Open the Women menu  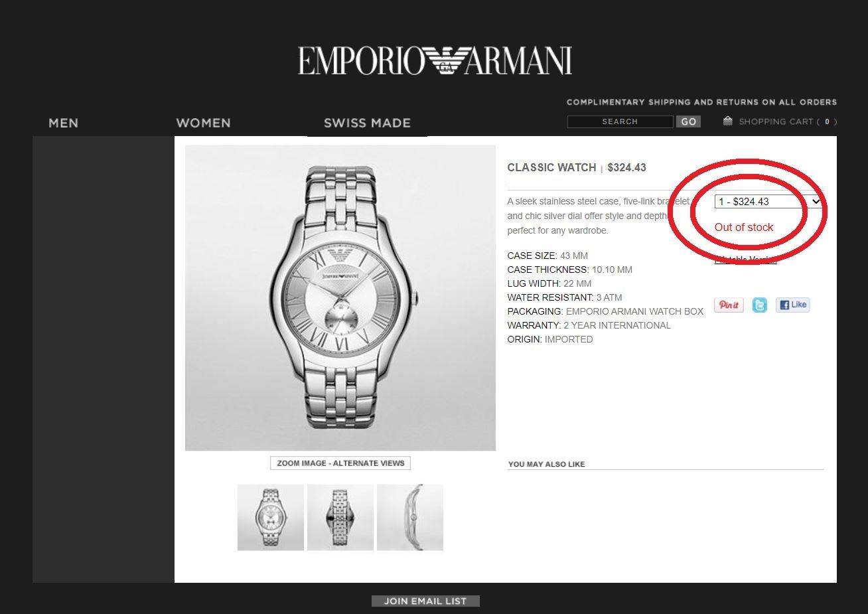(203, 123)
